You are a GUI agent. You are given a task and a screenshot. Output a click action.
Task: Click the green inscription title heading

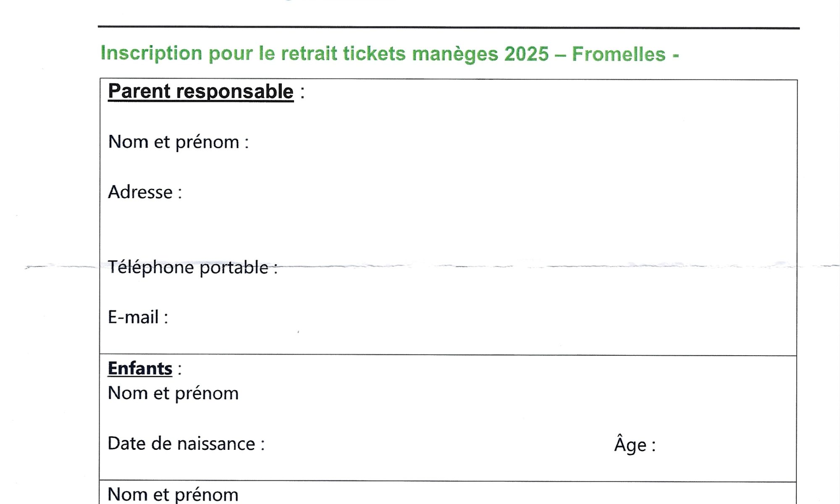tap(390, 54)
